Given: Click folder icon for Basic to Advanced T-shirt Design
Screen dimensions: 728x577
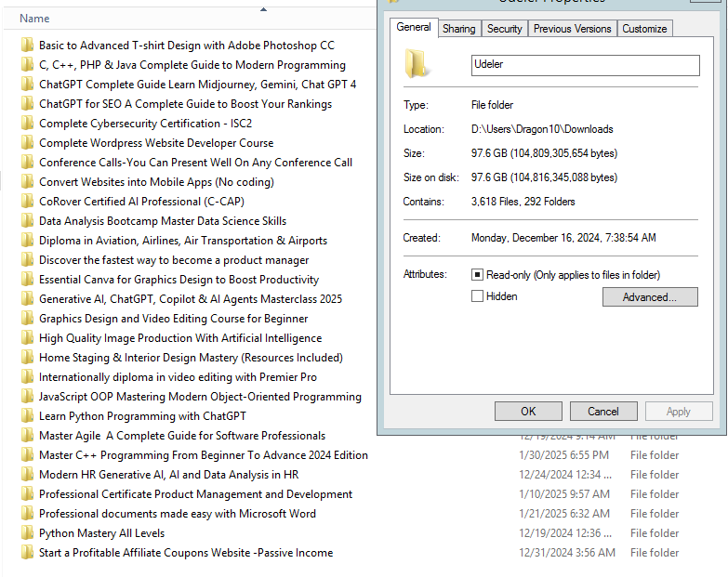Looking at the screenshot, I should click(x=27, y=45).
